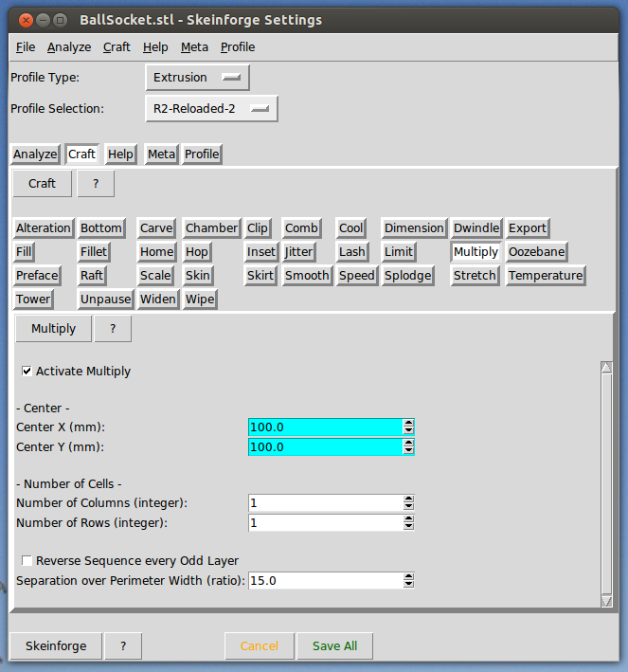Screen dimensions: 628x672
Task: Select the Widen plugin tab
Action: click(x=158, y=299)
